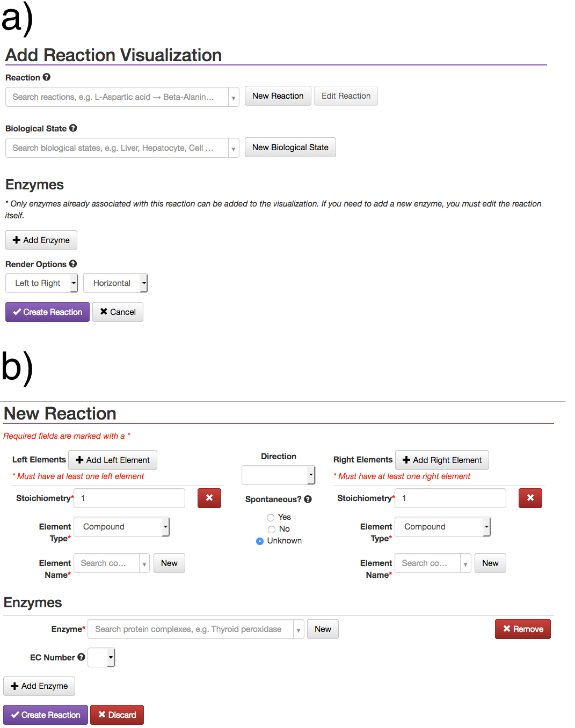Click the Render Options help icon

pos(73,264)
